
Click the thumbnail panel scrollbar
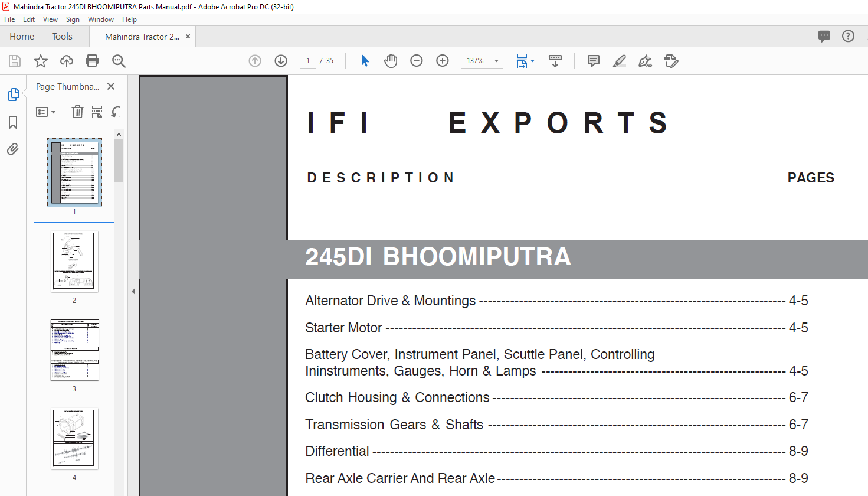coord(119,161)
